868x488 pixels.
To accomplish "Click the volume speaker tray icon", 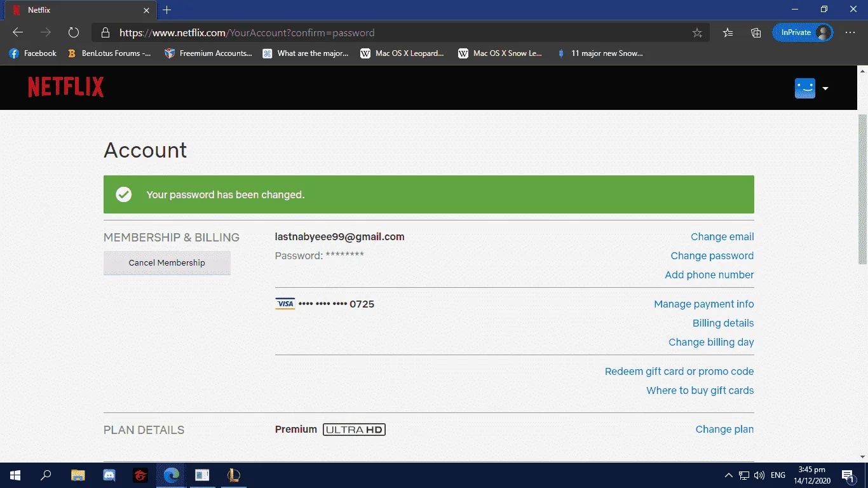I will [759, 475].
